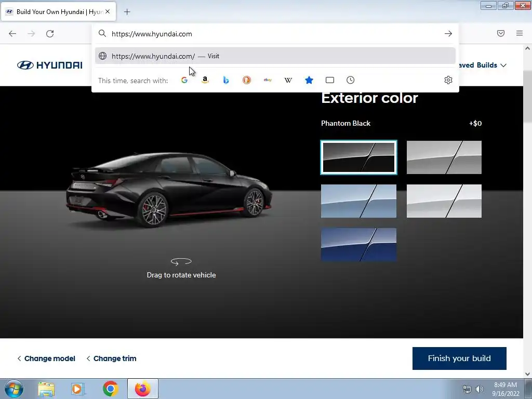
Task: Search this time with Amazon
Action: pos(205,80)
